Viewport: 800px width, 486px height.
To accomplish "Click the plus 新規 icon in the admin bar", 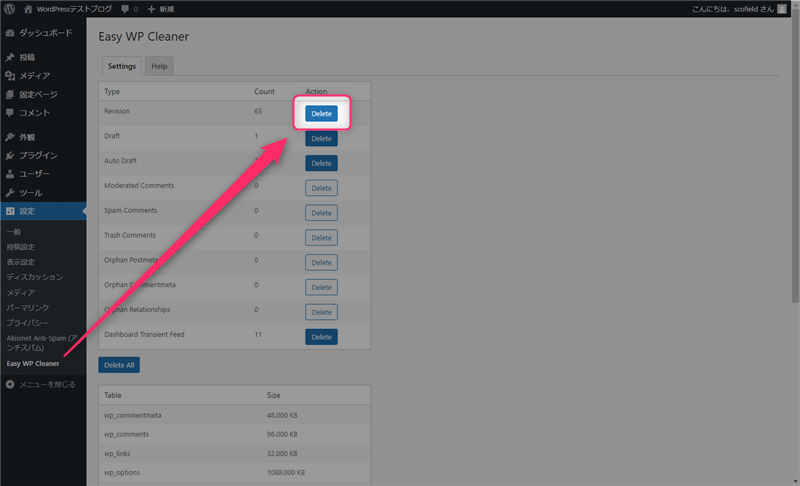I will 151,9.
